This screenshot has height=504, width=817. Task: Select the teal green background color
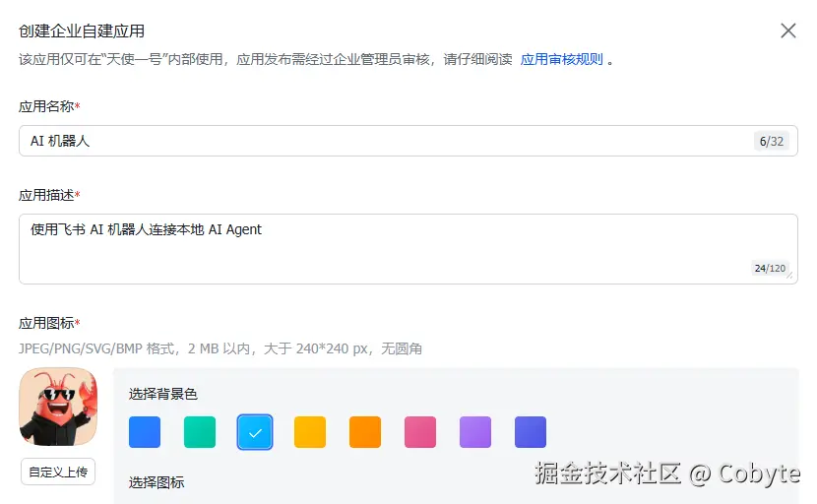[200, 432]
